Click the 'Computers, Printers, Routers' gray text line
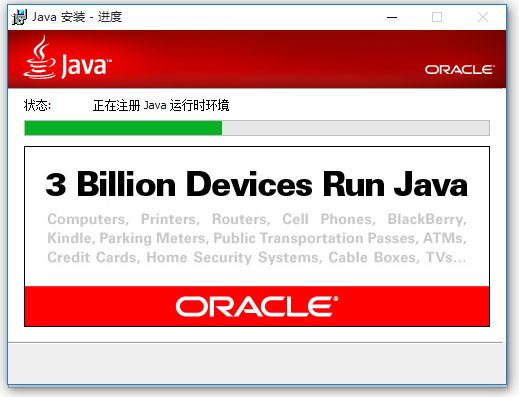 [x=158, y=219]
